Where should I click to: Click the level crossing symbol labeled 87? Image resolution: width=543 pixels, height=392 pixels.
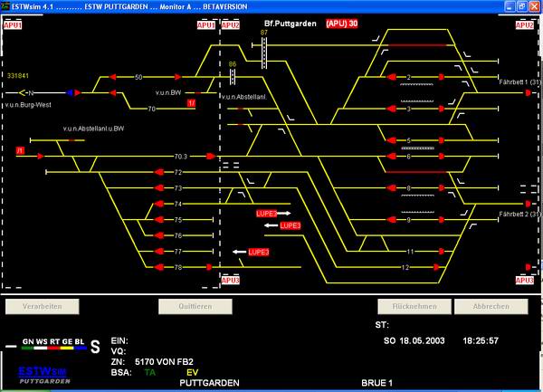point(264,47)
